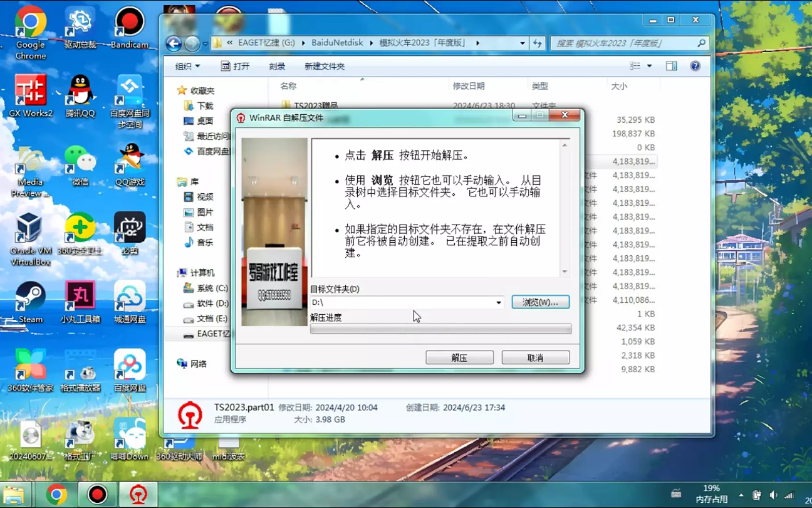
Task: Open 百度网盘 desktop icon
Action: [130, 371]
